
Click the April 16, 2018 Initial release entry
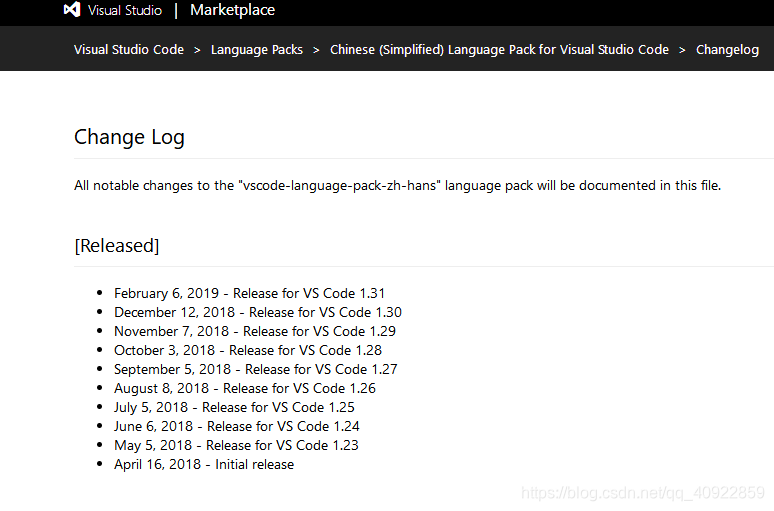204,465
